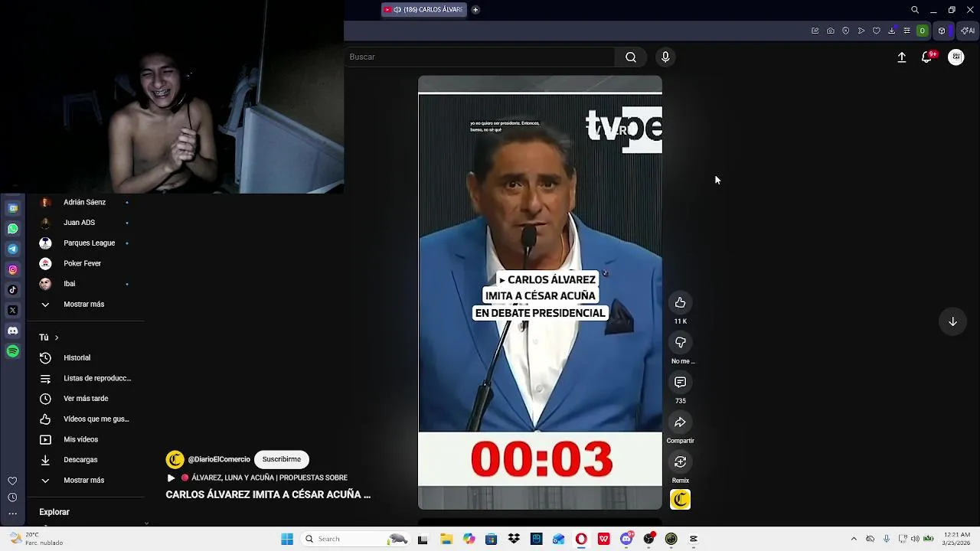The height and width of the screenshot is (551, 980).
Task: Open the 735 comments panel
Action: coord(680,382)
